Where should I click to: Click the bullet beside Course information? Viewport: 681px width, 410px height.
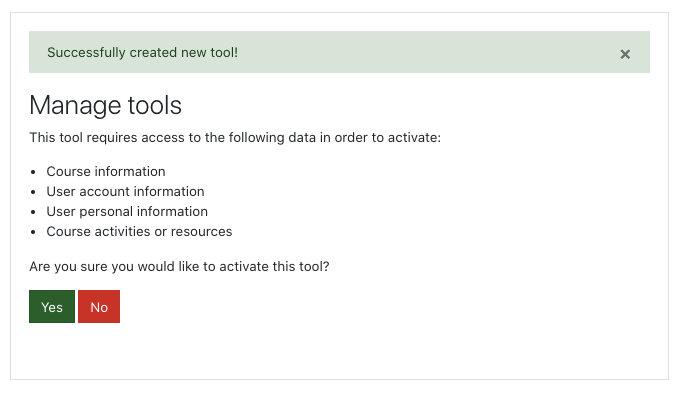33,172
